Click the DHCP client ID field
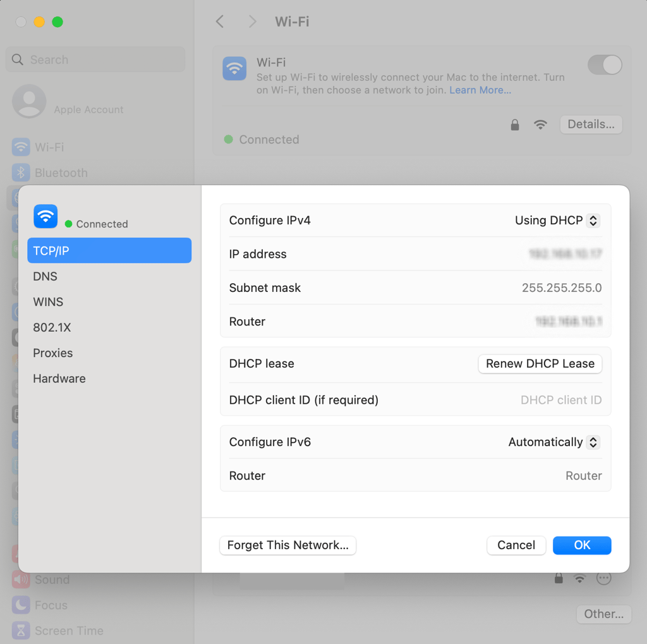The width and height of the screenshot is (647, 644). pos(561,400)
